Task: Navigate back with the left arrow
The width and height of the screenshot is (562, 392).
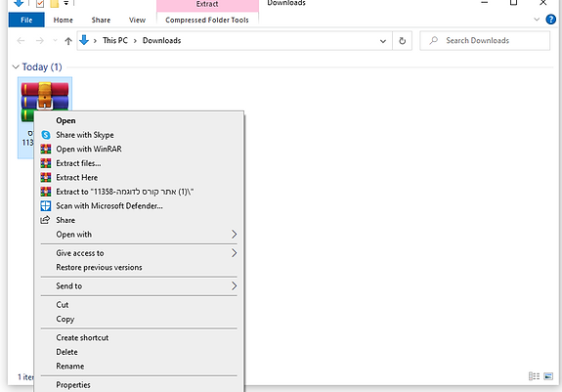Action: click(x=21, y=41)
